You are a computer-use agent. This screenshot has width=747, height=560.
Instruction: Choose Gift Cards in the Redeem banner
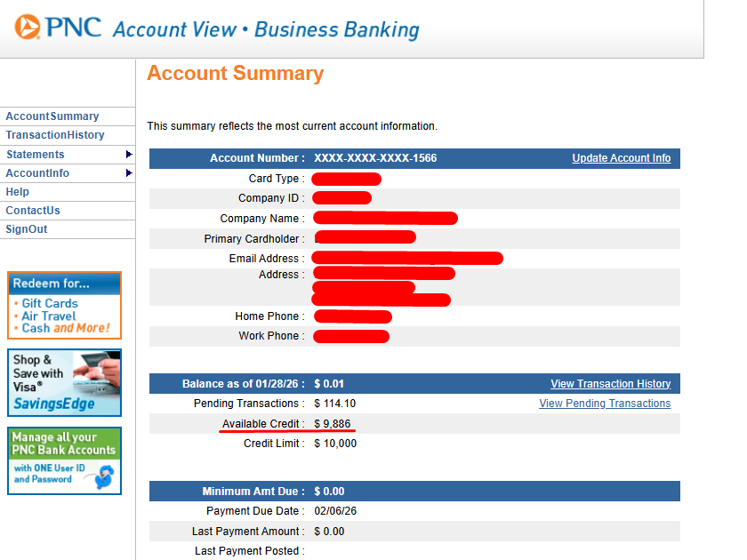(50, 303)
